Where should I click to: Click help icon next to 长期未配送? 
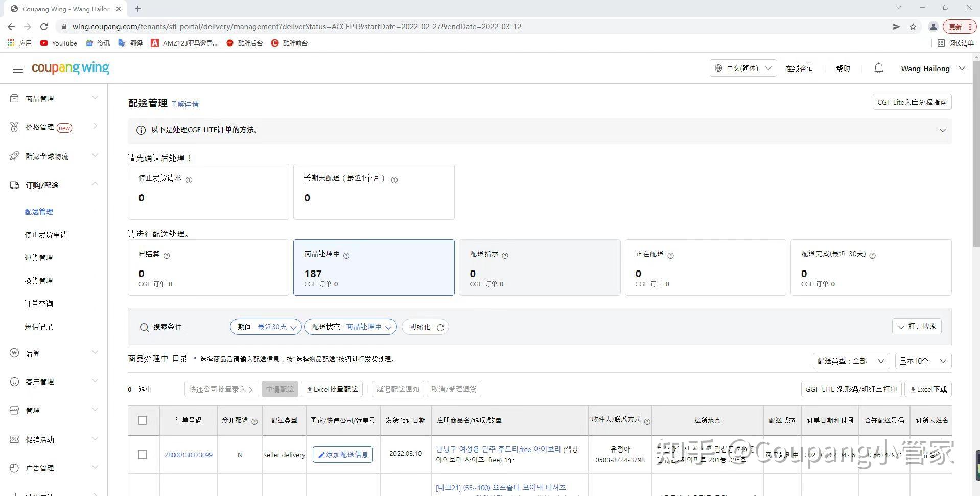tap(394, 180)
